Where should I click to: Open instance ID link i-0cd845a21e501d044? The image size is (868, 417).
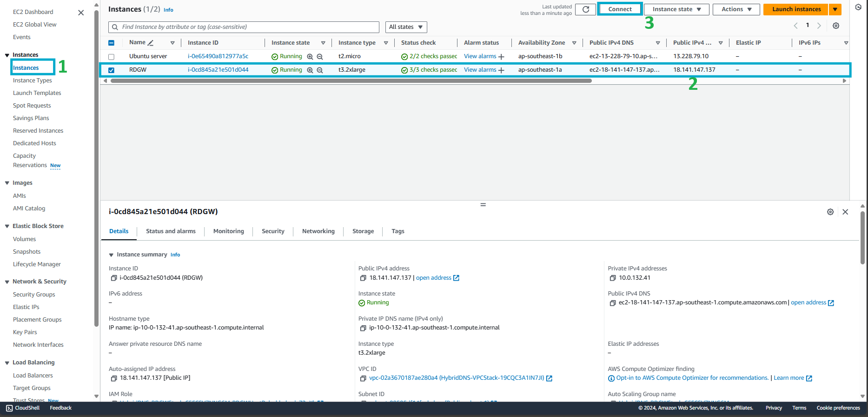[x=218, y=70]
